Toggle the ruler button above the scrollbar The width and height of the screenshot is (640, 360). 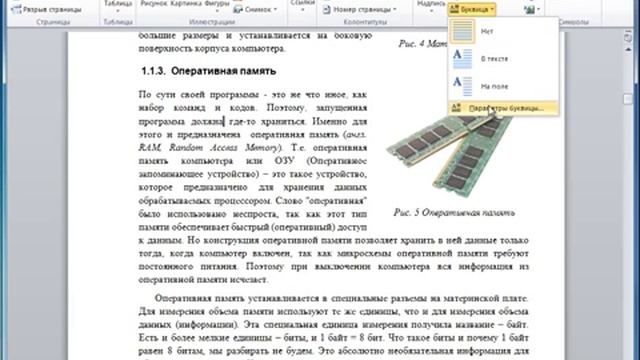[628, 38]
